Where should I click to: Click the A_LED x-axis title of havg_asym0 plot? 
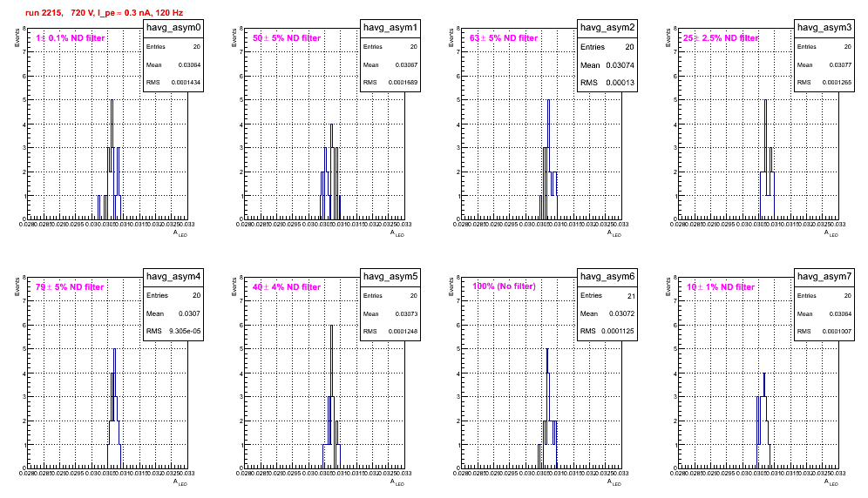point(180,233)
